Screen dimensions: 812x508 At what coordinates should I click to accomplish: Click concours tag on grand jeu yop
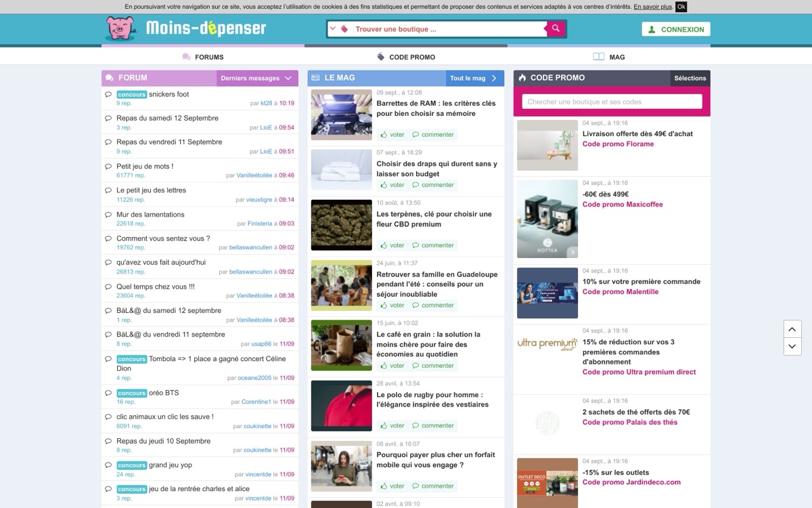pyautogui.click(x=131, y=465)
